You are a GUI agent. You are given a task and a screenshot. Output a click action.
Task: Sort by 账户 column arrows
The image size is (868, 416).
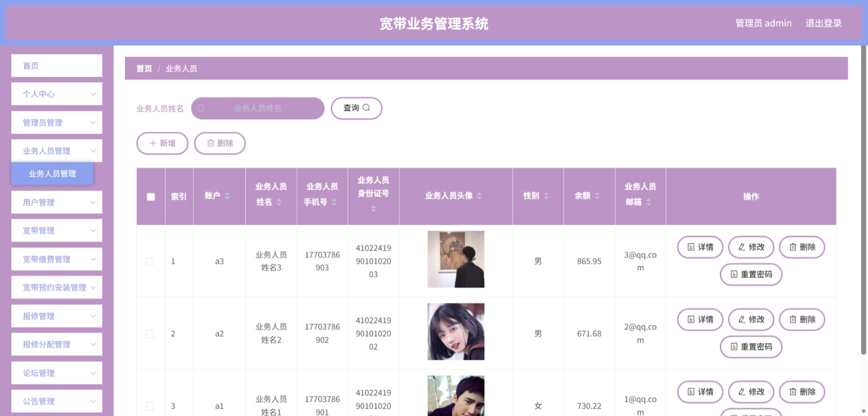coord(227,196)
